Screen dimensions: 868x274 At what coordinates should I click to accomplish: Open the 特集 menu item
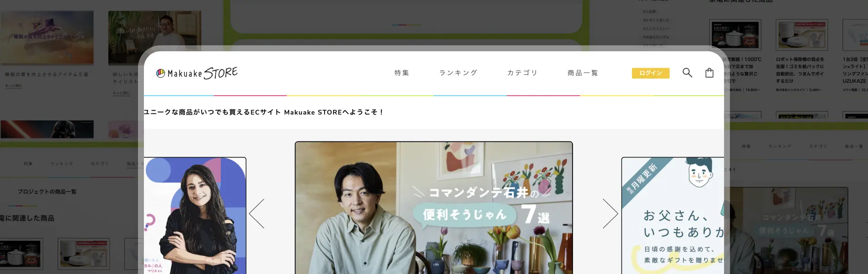click(x=402, y=73)
